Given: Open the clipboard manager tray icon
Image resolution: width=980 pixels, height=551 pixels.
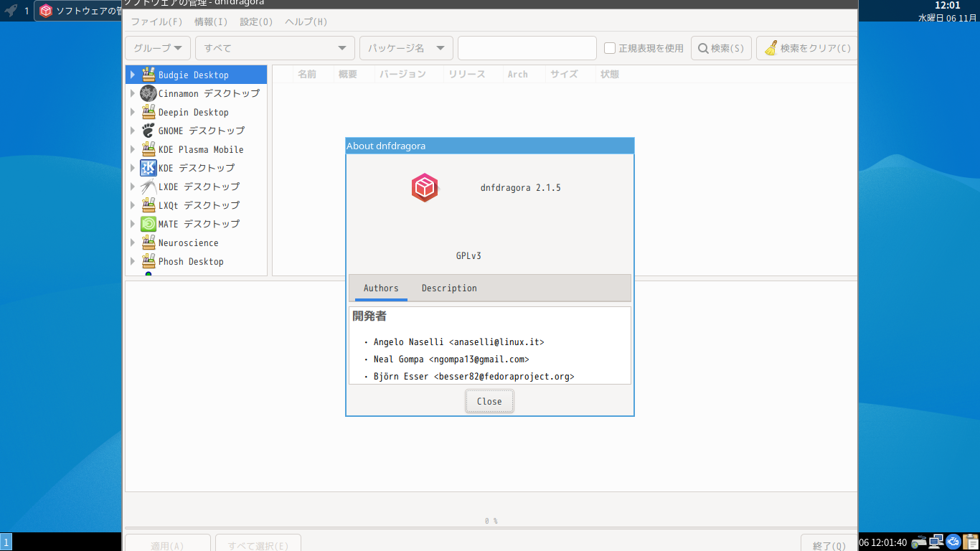Looking at the screenshot, I should click(x=971, y=542).
